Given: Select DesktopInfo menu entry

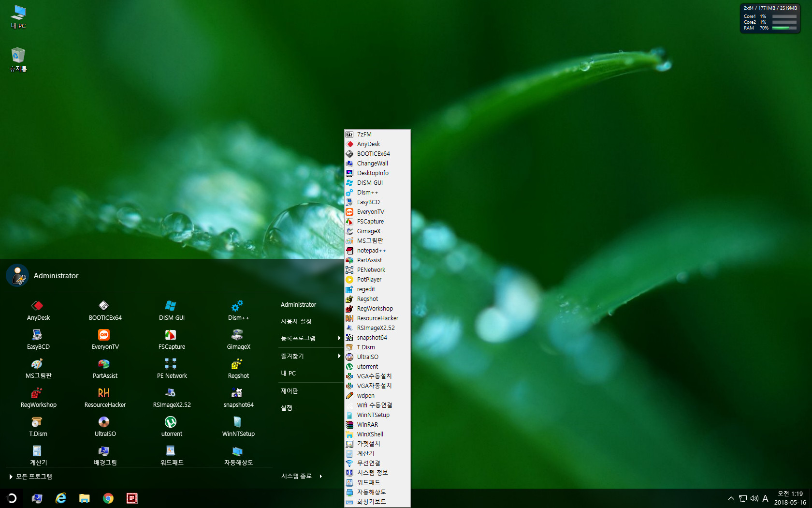Looking at the screenshot, I should coord(377,173).
